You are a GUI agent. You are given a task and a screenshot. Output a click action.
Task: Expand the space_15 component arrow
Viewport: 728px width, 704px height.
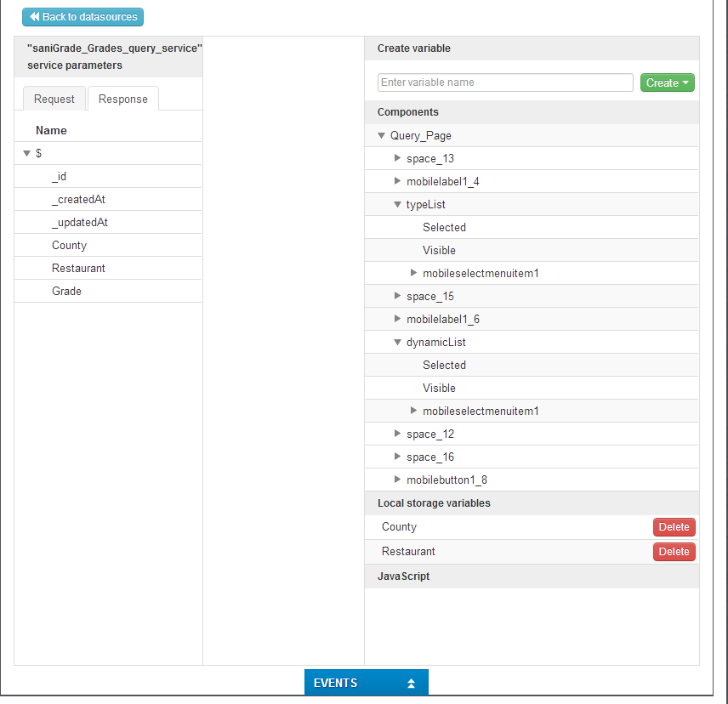pos(397,296)
